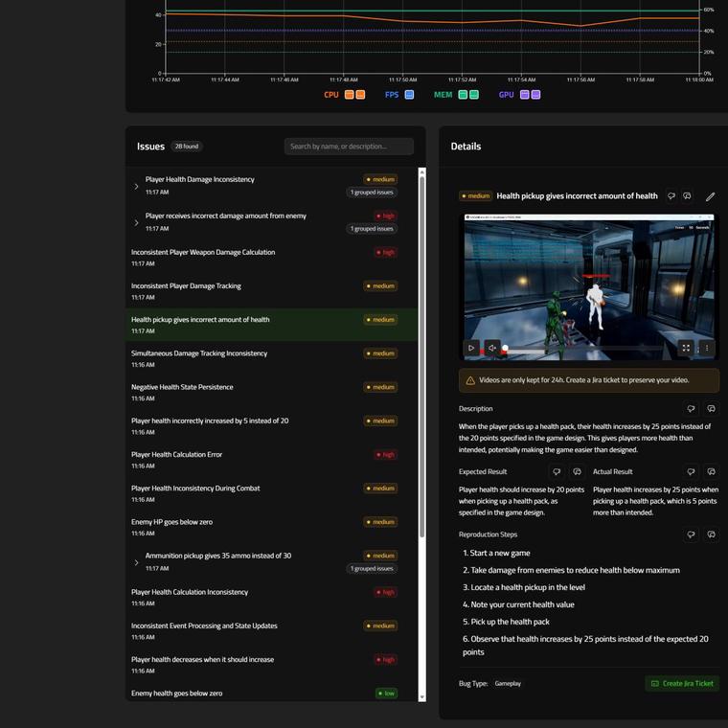Screen dimensions: 728x728
Task: Click the thumbs-down icon next to Description
Action: (x=691, y=409)
